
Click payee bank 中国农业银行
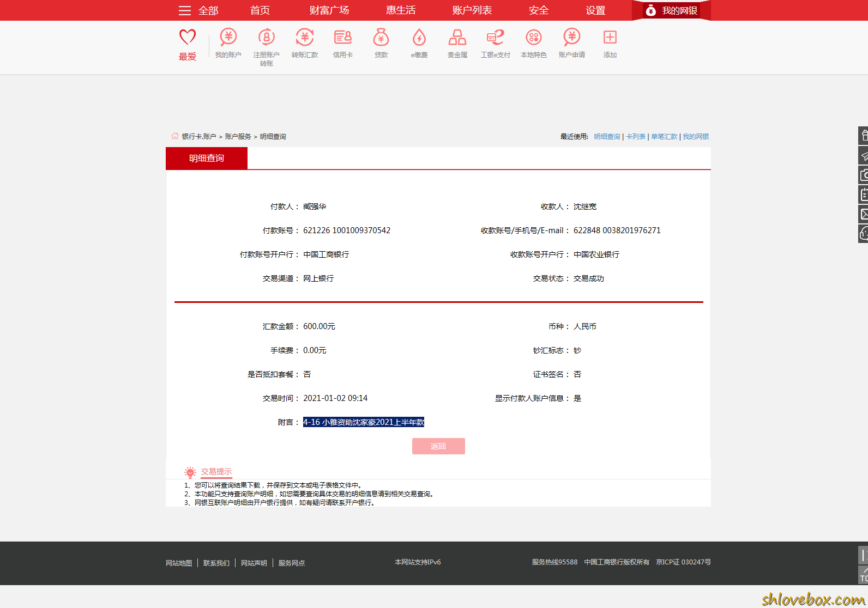pyautogui.click(x=596, y=254)
